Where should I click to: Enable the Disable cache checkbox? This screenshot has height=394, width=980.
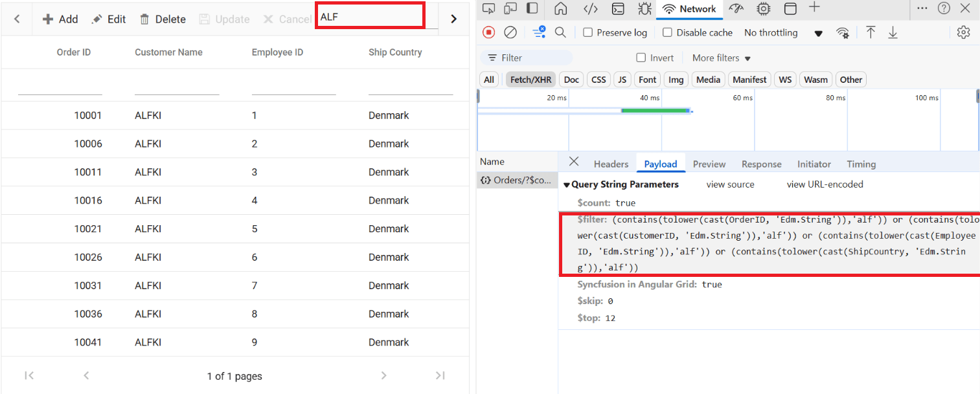tap(667, 32)
